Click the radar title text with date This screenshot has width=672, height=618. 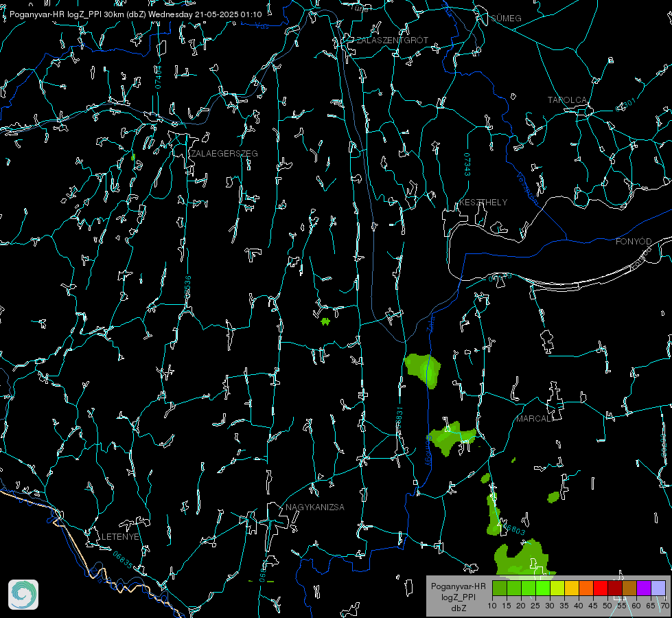(x=135, y=14)
